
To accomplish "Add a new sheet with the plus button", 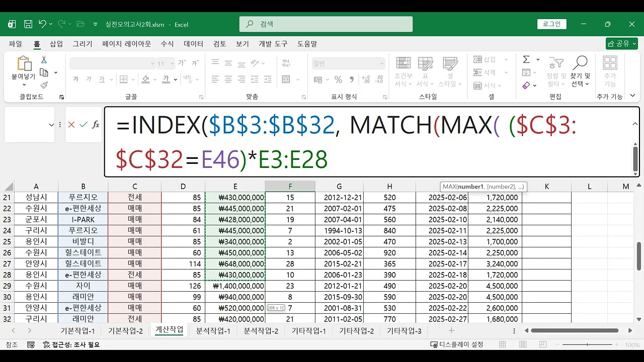I will 451,330.
